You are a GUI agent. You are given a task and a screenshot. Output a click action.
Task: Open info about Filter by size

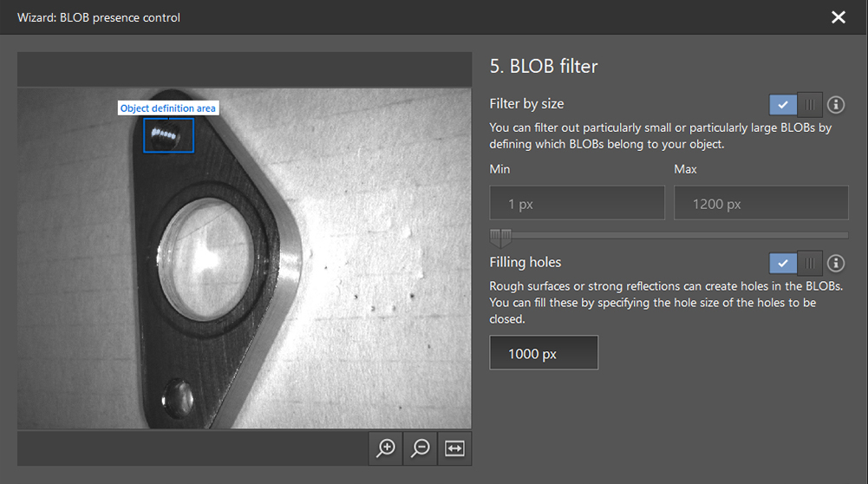point(836,104)
